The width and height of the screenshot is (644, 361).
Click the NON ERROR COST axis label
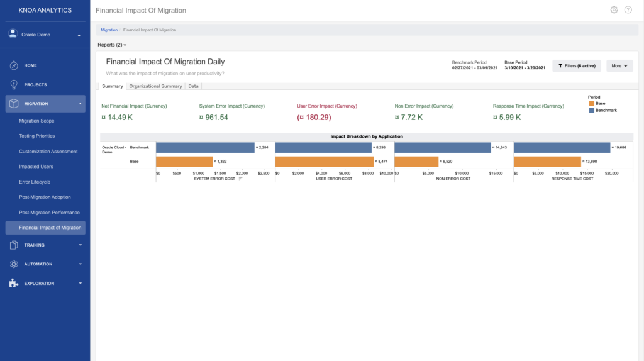pos(453,179)
